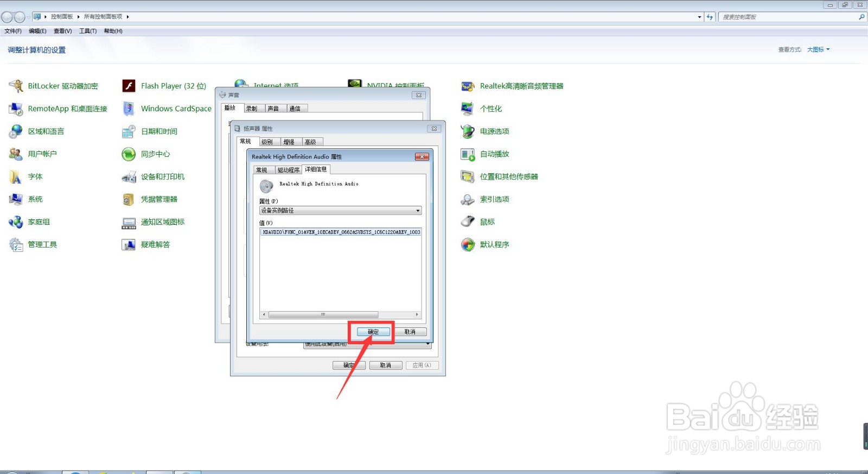The width and height of the screenshot is (868, 474).
Task: Open 凭据管理器 icon
Action: pos(129,199)
